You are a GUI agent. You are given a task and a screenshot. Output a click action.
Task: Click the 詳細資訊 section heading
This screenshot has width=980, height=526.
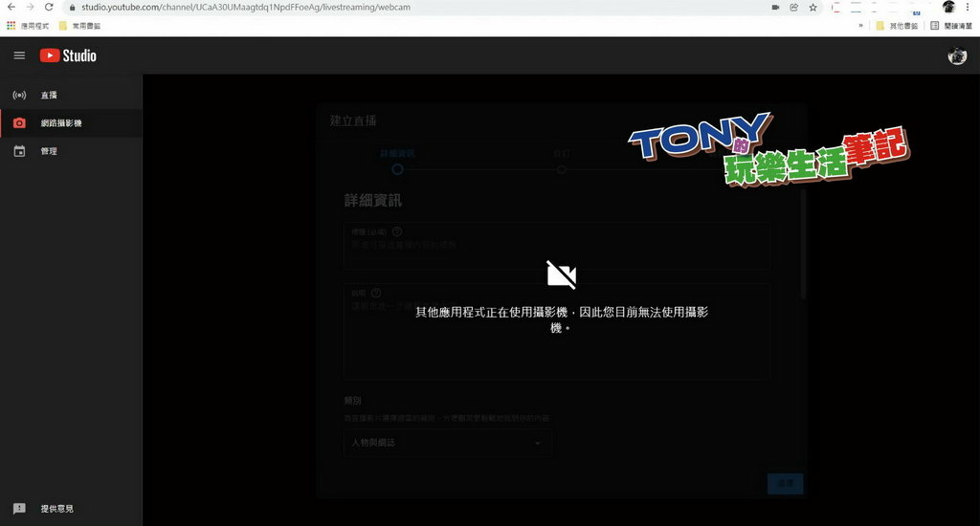(372, 201)
